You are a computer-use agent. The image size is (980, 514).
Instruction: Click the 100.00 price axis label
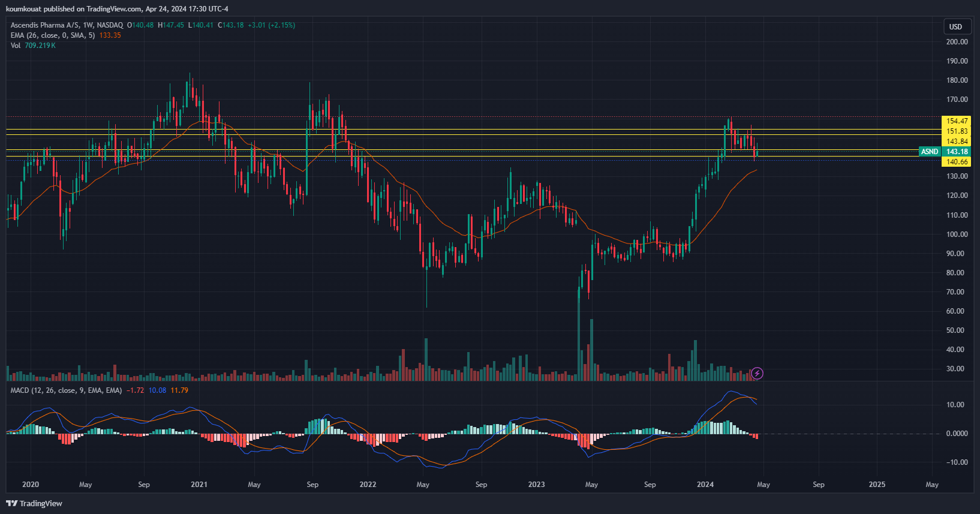[x=957, y=235]
